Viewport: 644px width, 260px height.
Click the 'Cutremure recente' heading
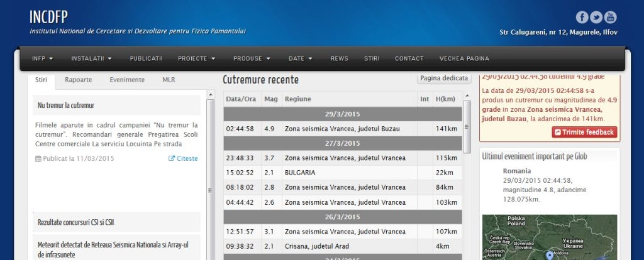[x=261, y=80]
